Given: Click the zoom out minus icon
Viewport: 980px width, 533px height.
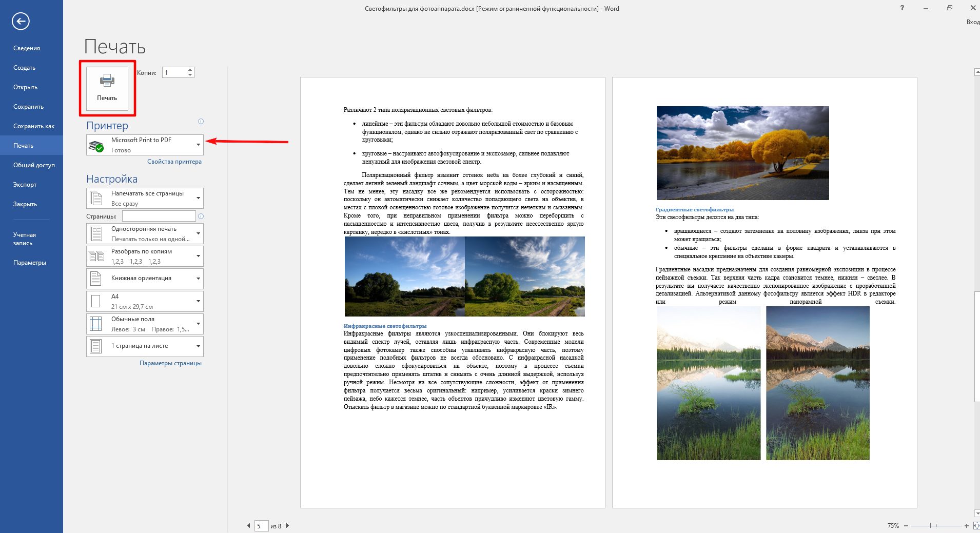Looking at the screenshot, I should (906, 526).
